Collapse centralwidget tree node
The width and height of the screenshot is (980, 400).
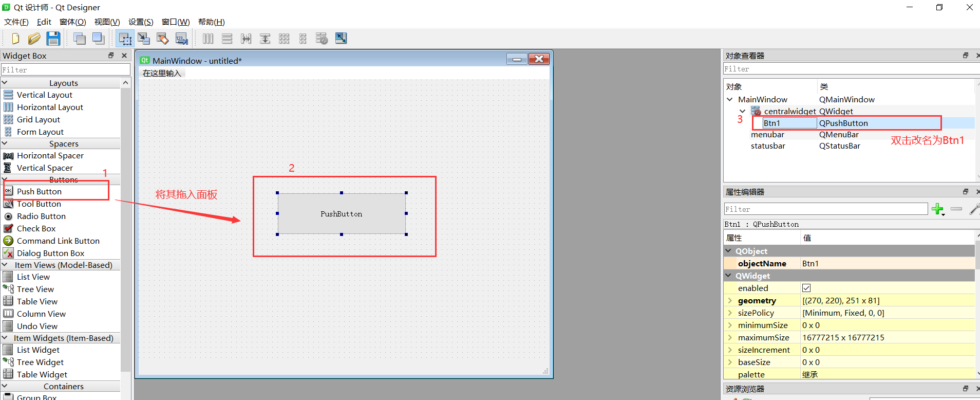coord(742,111)
